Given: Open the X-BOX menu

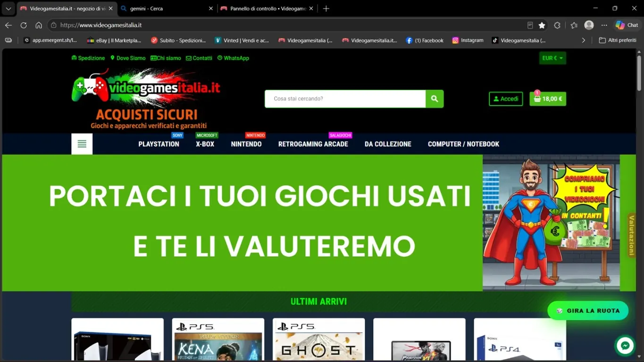Looking at the screenshot, I should [205, 144].
